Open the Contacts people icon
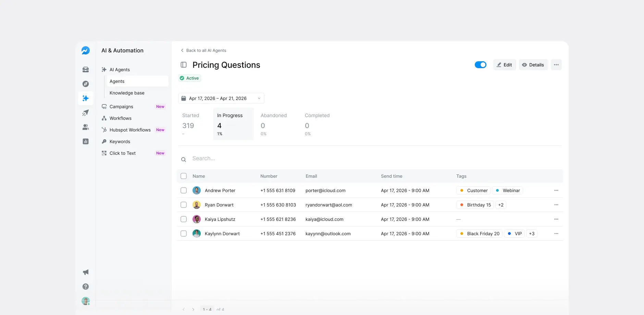The image size is (644, 315). tap(86, 127)
